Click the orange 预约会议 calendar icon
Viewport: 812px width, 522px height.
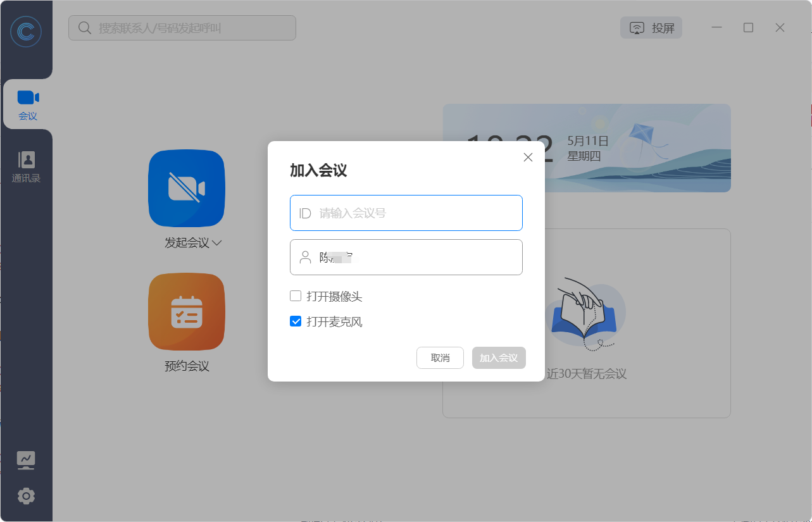186,311
